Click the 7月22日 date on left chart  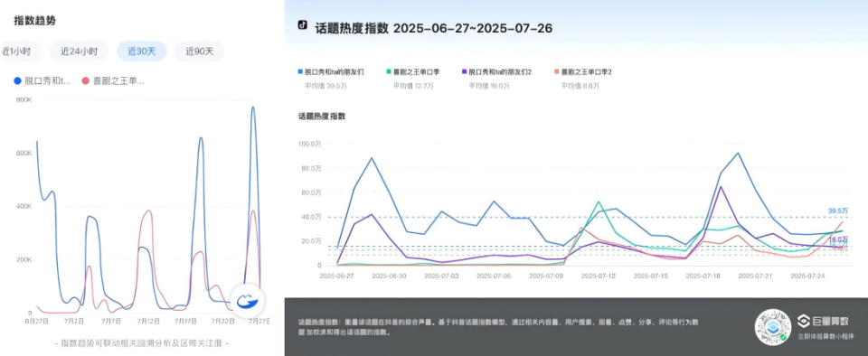point(222,320)
